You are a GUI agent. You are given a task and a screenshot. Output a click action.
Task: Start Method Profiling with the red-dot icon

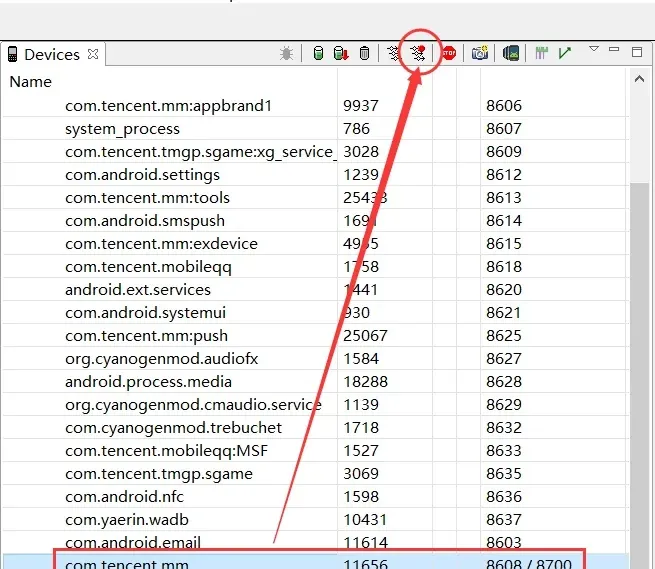coord(417,53)
